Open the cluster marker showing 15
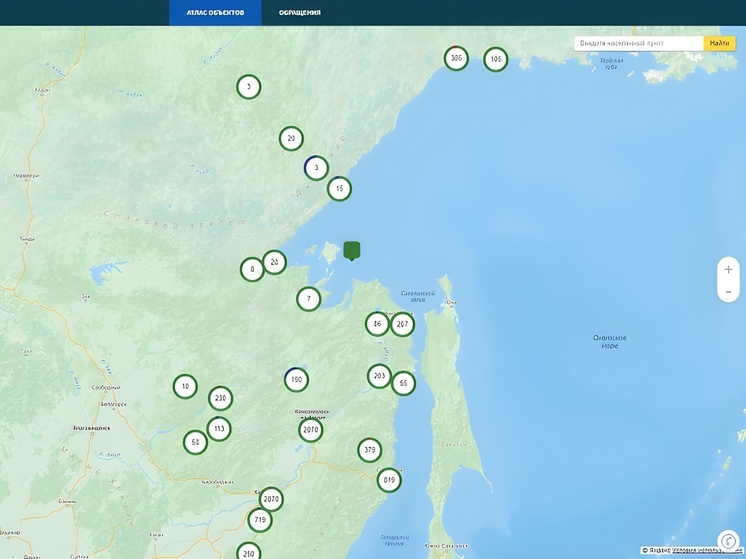746x559 pixels. coord(340,188)
